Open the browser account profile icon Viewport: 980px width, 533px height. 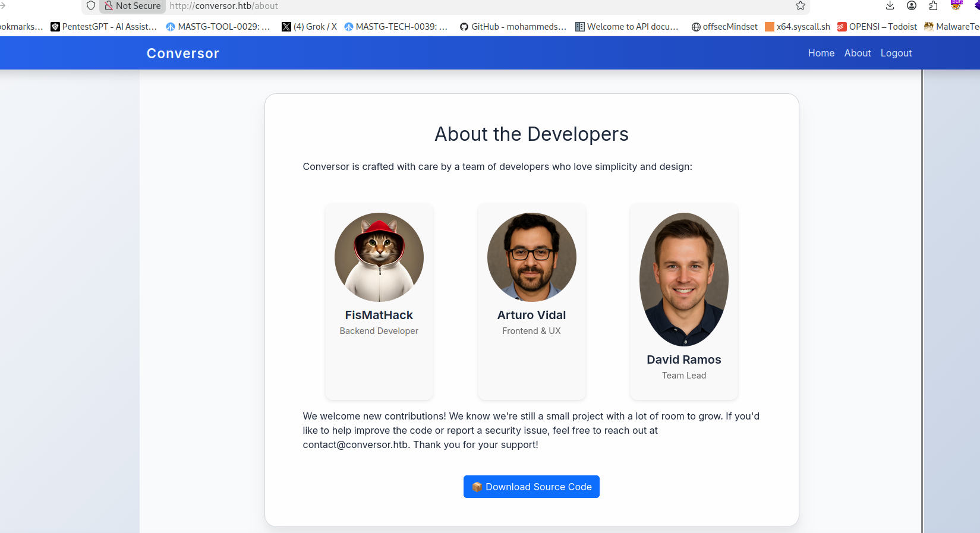pyautogui.click(x=912, y=6)
